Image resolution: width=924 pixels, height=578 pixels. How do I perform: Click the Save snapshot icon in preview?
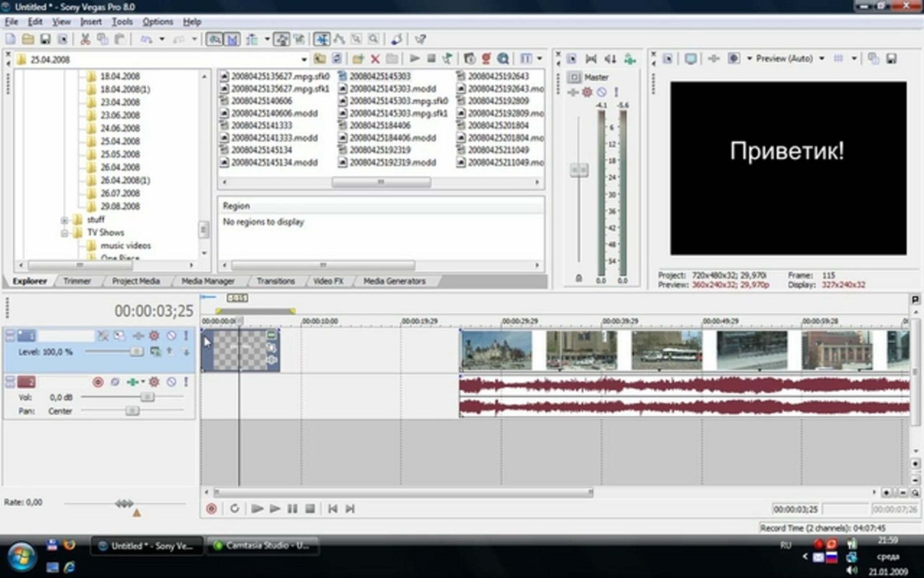pos(892,59)
